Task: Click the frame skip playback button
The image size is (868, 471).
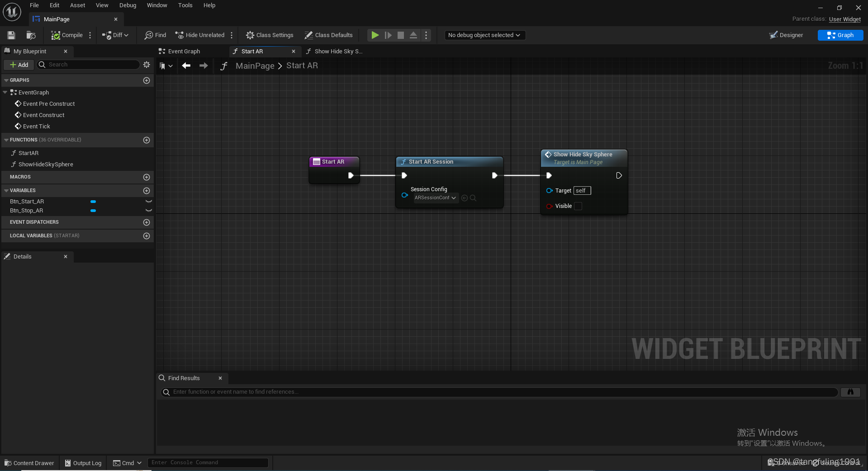Action: click(388, 35)
